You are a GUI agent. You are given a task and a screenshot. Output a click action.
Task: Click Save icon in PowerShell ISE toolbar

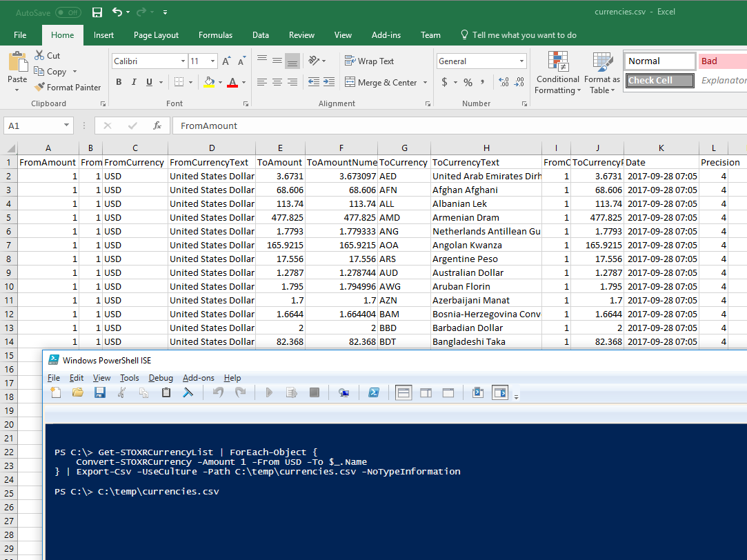(x=100, y=392)
